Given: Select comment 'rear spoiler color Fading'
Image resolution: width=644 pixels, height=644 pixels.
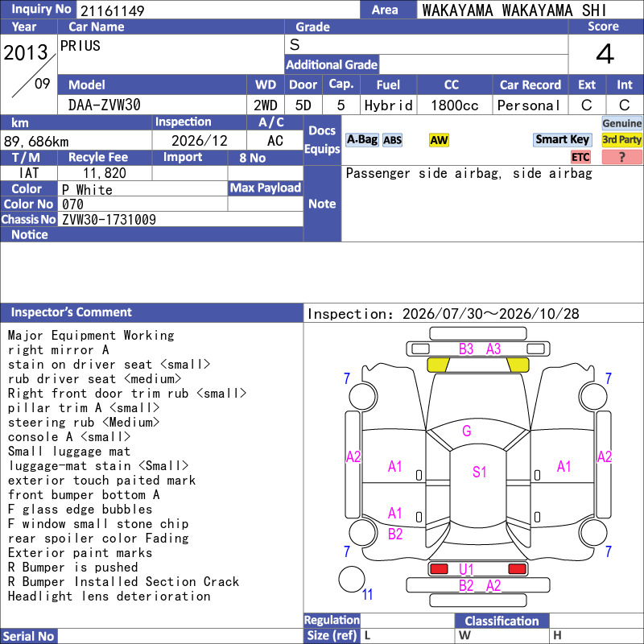Looking at the screenshot, I should pyautogui.click(x=98, y=538).
